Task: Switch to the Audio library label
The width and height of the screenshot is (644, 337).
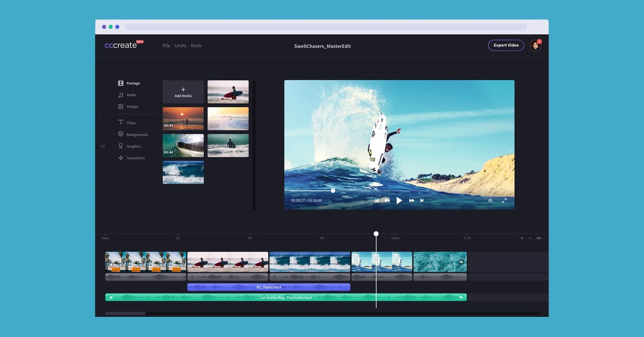Action: pos(131,95)
